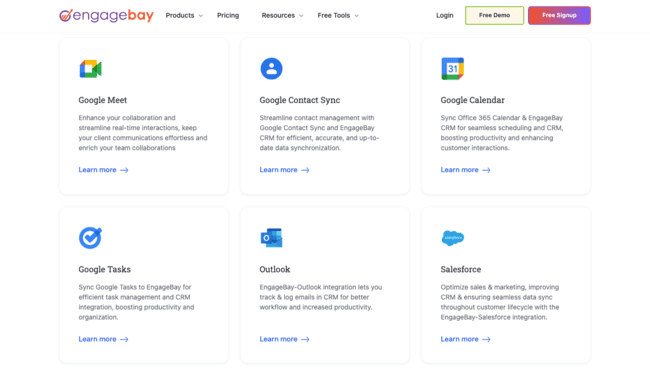Click the Google Calendar description text
Image resolution: width=650 pixels, height=371 pixels.
[502, 133]
